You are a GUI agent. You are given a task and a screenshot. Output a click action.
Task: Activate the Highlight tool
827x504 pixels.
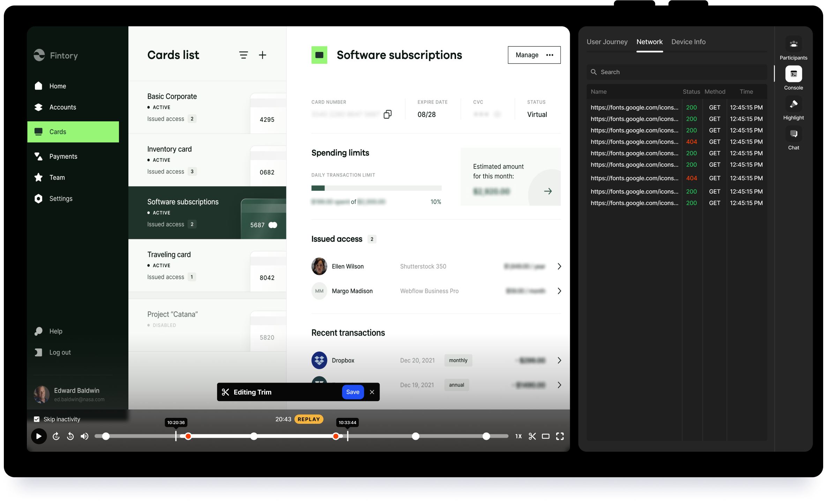coord(793,104)
